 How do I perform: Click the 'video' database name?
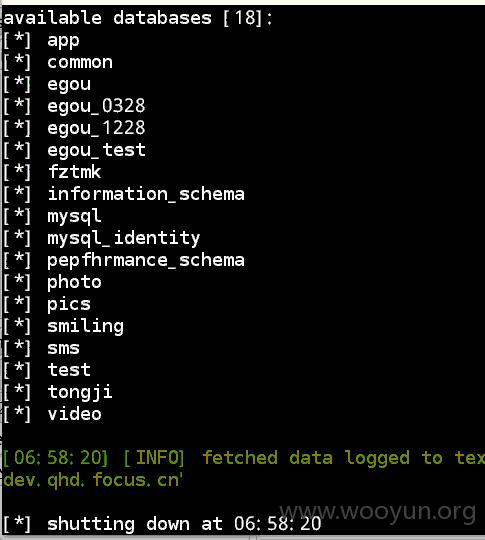[74, 414]
